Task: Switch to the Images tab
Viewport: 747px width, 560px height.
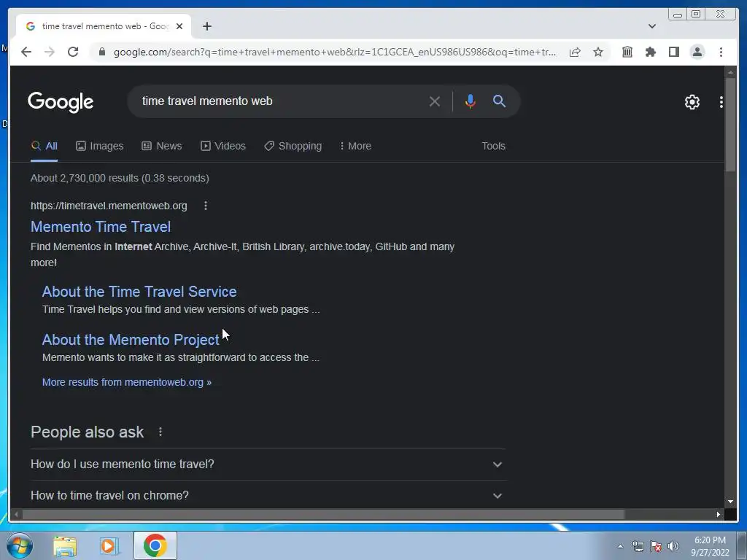Action: (99, 146)
